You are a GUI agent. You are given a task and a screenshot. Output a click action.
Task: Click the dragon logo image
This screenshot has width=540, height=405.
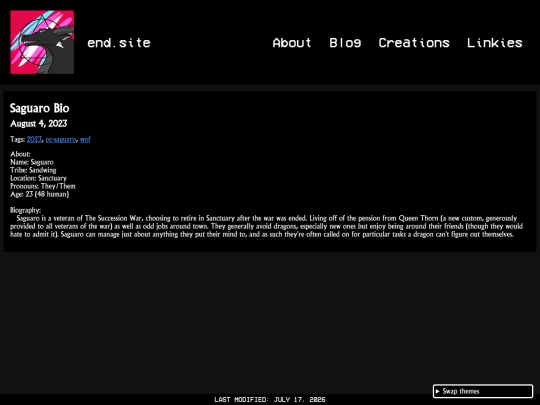[x=42, y=42]
